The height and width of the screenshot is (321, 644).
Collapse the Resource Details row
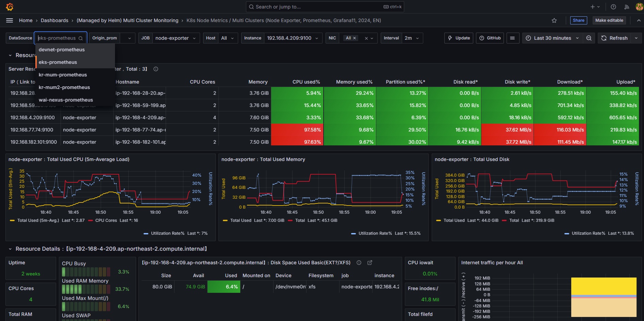click(x=10, y=249)
